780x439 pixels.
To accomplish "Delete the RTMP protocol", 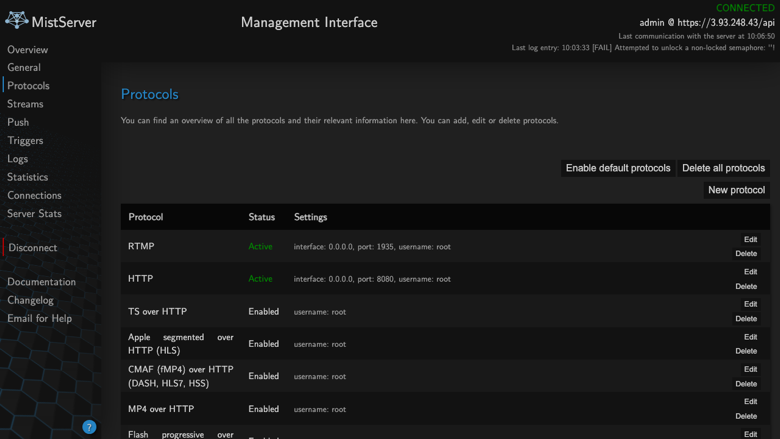I will (746, 254).
